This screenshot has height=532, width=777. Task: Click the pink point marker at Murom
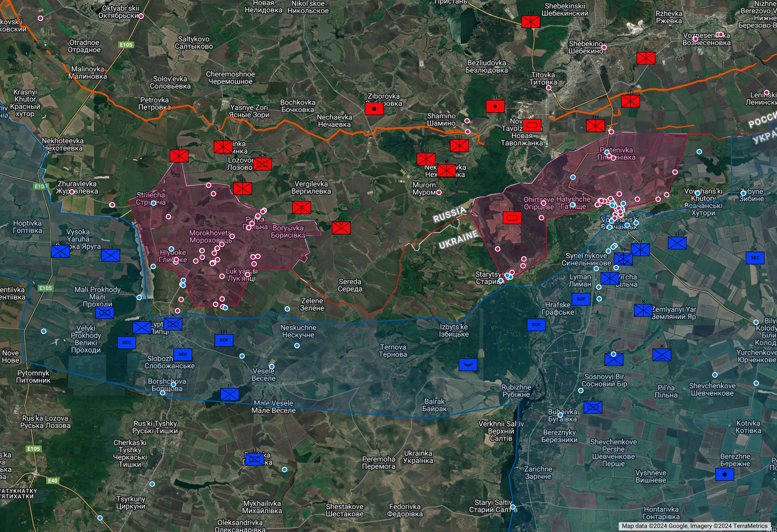coord(439,192)
